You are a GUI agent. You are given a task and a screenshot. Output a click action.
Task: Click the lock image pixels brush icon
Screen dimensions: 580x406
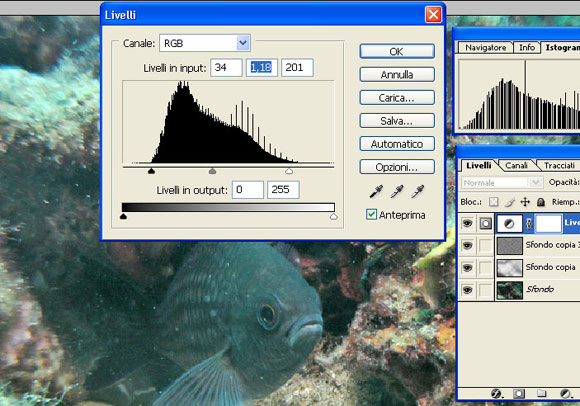click(509, 202)
